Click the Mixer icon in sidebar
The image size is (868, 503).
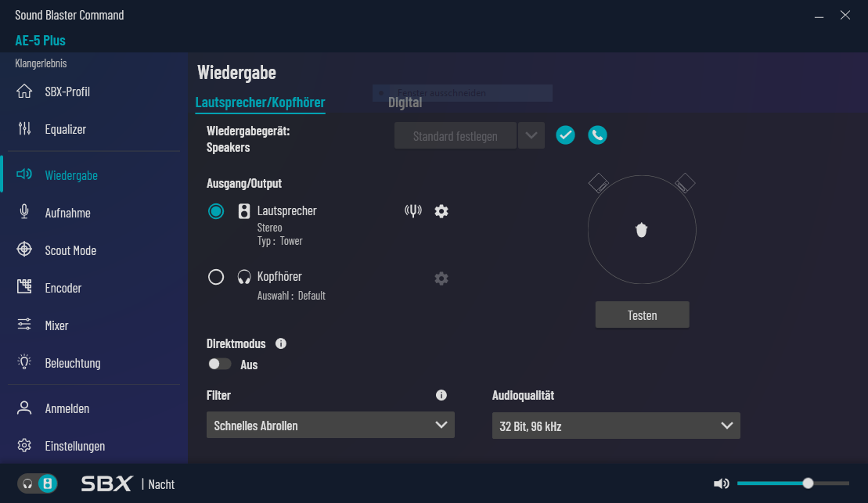tap(24, 325)
